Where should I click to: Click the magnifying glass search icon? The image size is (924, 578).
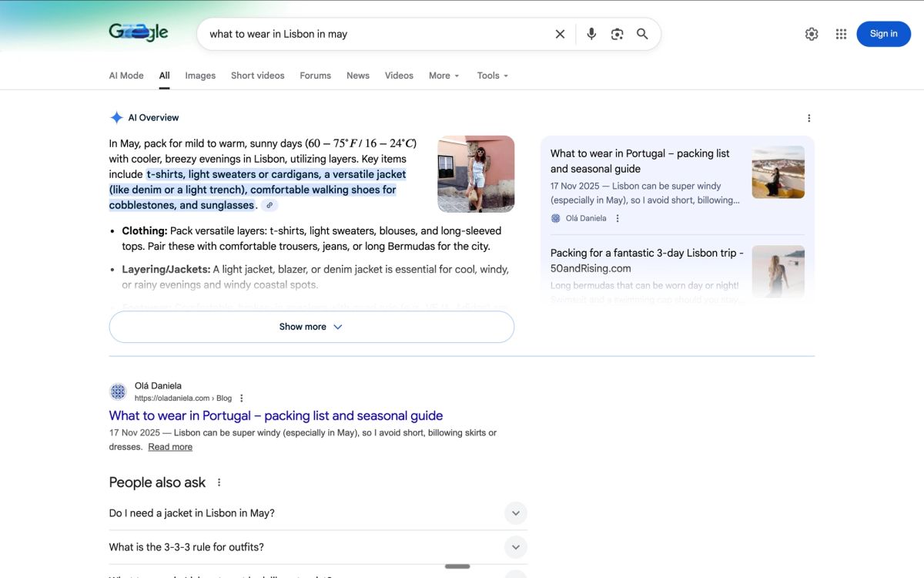(x=642, y=34)
